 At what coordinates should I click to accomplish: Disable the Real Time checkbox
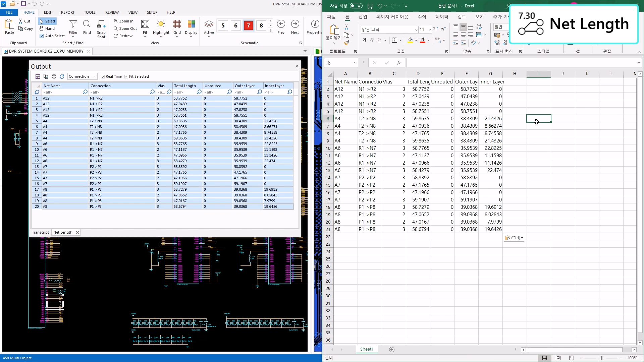click(103, 76)
